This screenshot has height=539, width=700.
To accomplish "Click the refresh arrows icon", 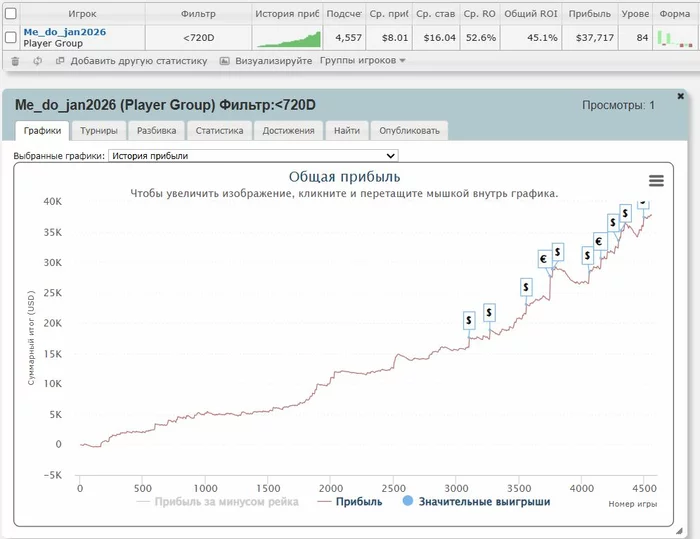I will coord(37,61).
